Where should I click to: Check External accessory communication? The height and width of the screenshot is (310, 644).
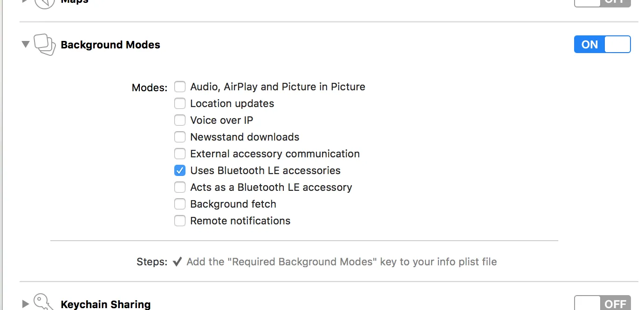180,154
